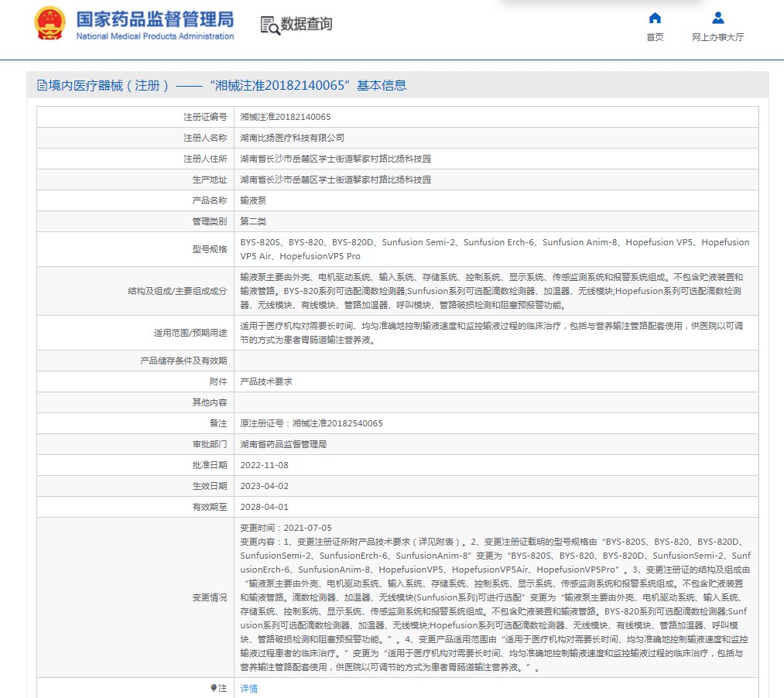Open the 数据查询 text link
Image resolution: width=784 pixels, height=698 pixels.
click(306, 24)
